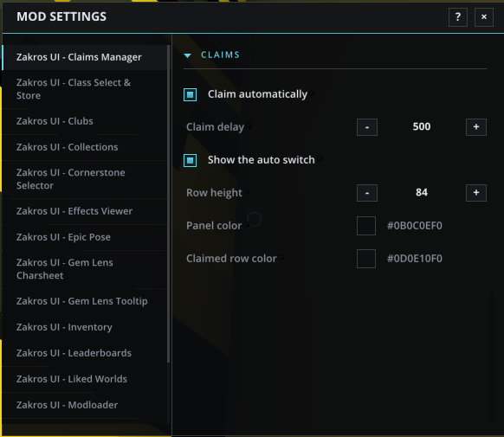Increase the Claim delay value

click(476, 127)
